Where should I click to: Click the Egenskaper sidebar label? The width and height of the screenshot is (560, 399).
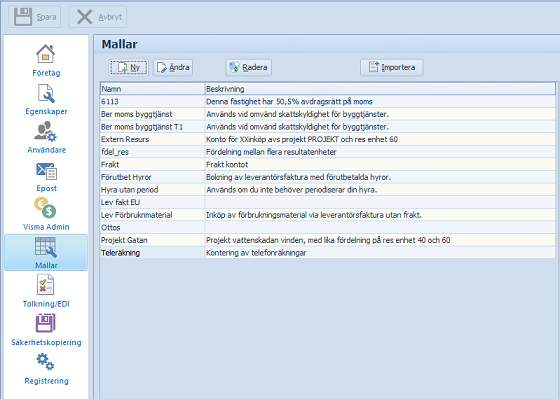pyautogui.click(x=46, y=111)
